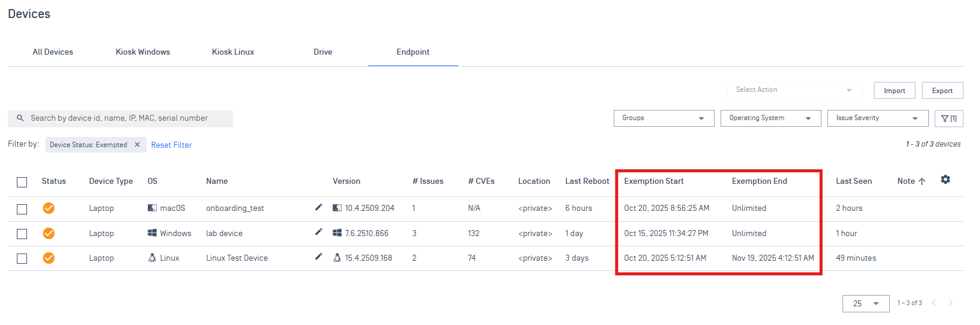Click pencil icon for lab device
This screenshot has width=980, height=325.
(318, 232)
